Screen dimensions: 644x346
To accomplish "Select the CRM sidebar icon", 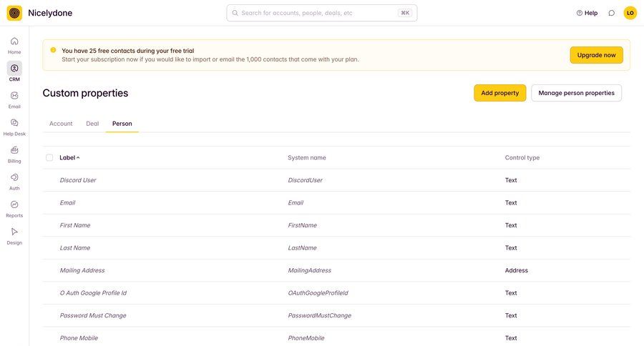I will pos(14,69).
